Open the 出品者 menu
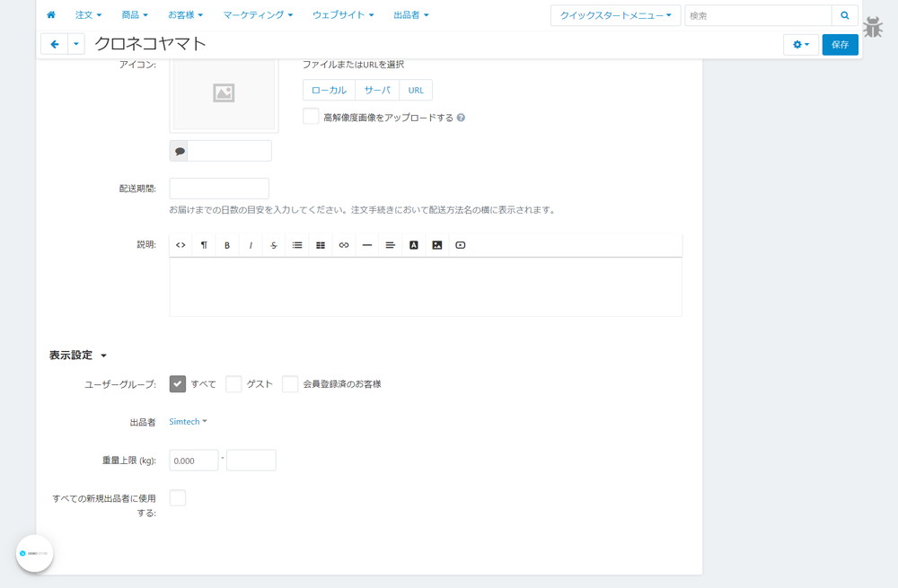This screenshot has height=588, width=898. 411,15
